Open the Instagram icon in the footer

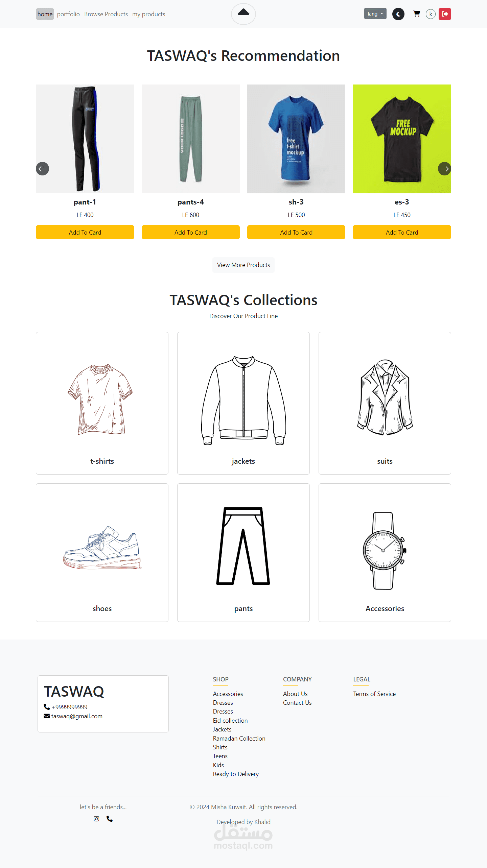[x=96, y=819]
